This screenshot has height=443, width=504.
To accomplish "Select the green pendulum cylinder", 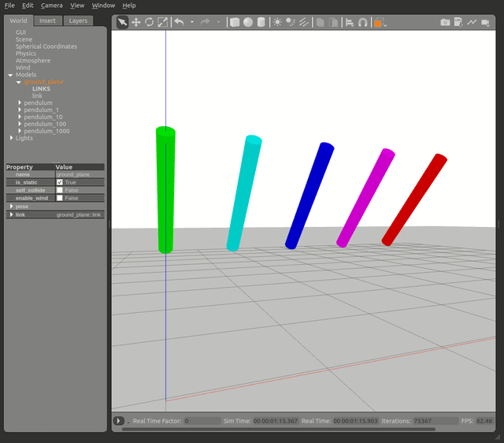I will pyautogui.click(x=165, y=190).
